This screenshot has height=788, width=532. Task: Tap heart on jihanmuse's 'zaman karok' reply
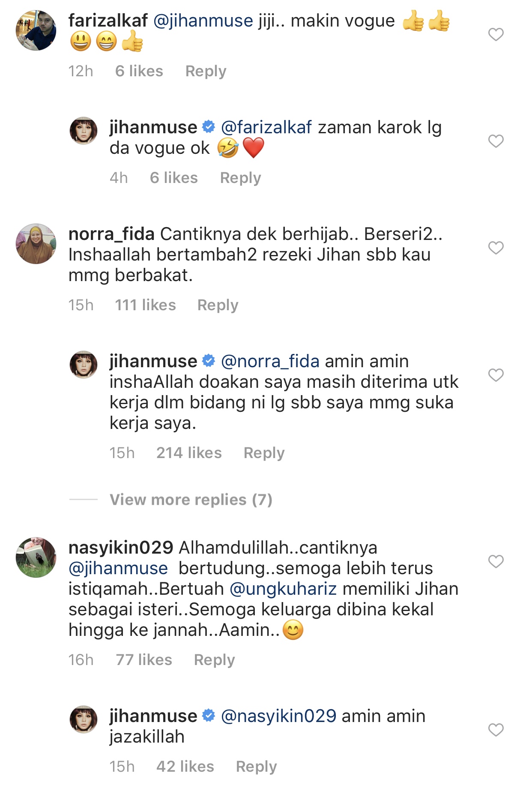(x=496, y=141)
